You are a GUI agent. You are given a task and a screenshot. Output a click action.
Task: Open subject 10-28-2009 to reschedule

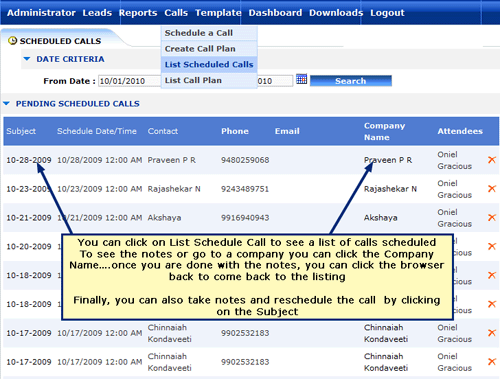pos(29,160)
